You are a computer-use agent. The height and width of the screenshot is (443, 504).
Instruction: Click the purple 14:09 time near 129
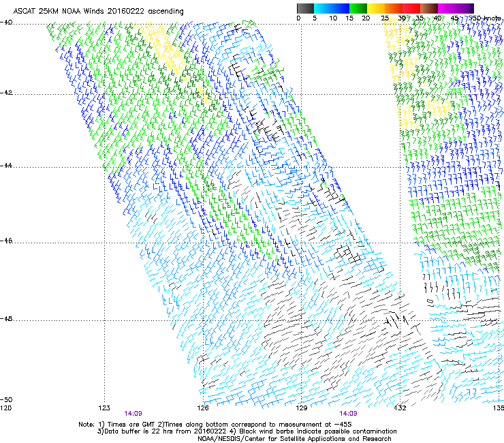[x=348, y=414]
